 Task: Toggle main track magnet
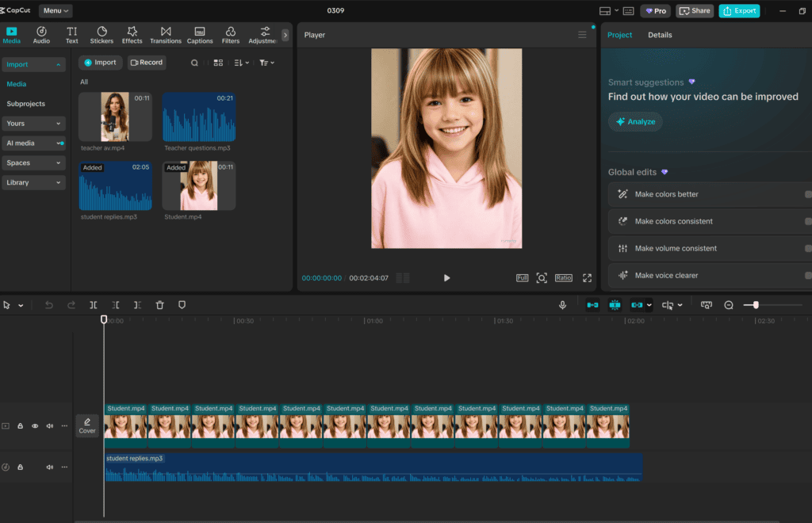[x=592, y=305]
